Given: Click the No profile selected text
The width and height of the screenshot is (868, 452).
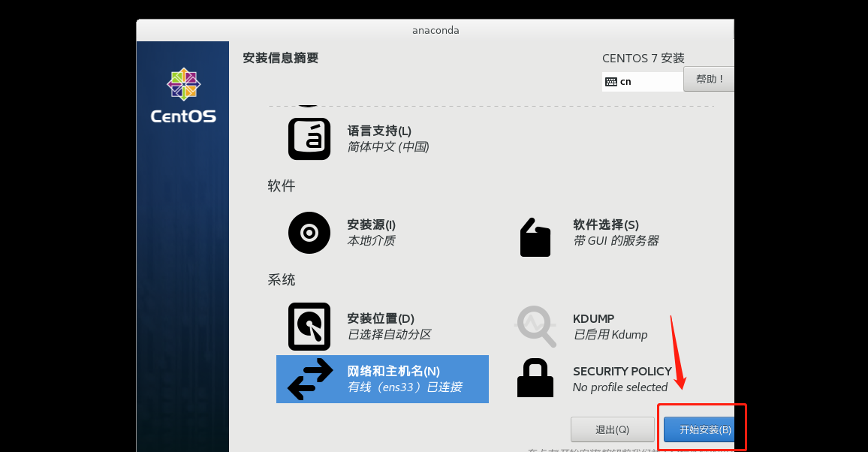Looking at the screenshot, I should tap(620, 387).
